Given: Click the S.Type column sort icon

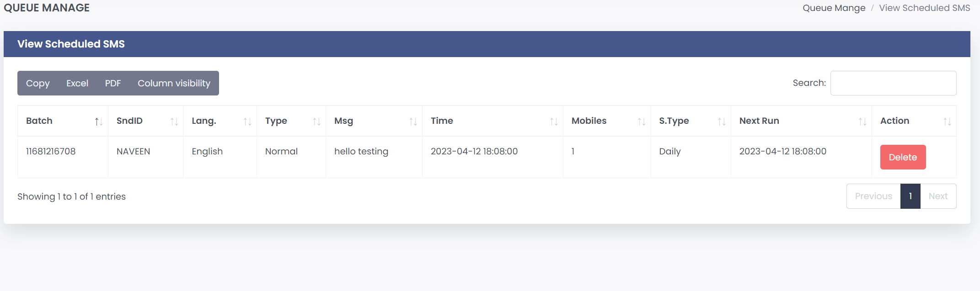Looking at the screenshot, I should pos(722,122).
